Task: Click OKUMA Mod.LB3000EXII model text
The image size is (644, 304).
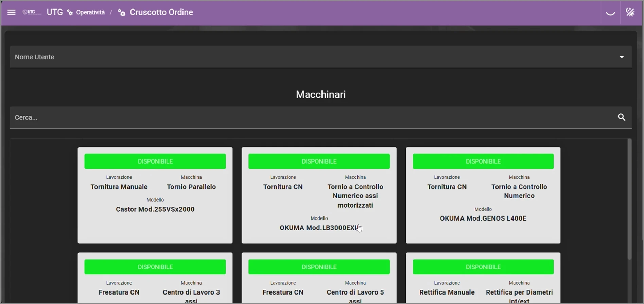Action: 319,228
